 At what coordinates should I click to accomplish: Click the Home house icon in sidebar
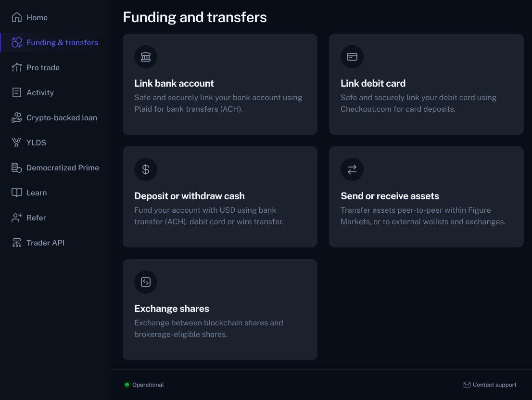click(x=17, y=17)
